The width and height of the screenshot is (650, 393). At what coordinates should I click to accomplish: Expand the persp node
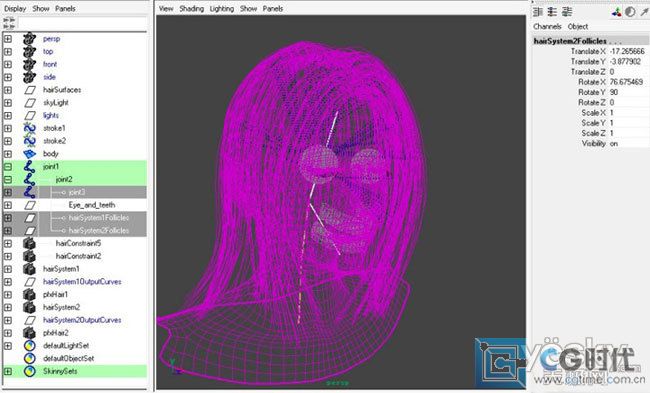8,39
